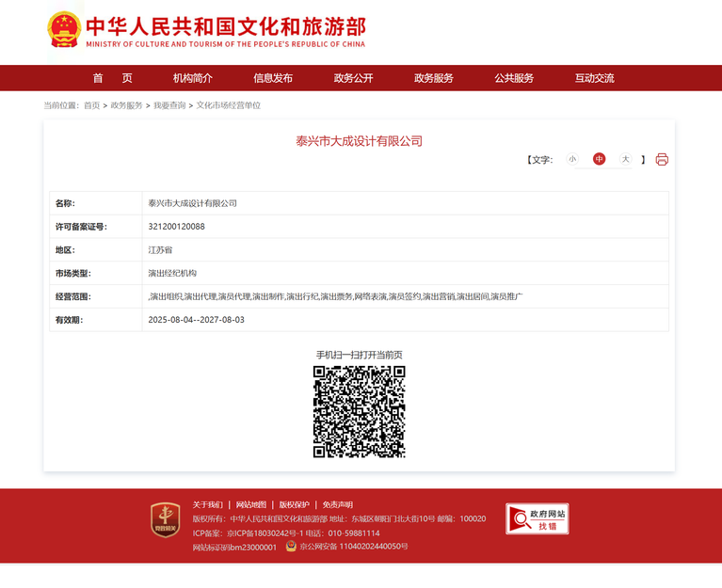Set text size to large (大)
The height and width of the screenshot is (588, 722).
tap(625, 159)
